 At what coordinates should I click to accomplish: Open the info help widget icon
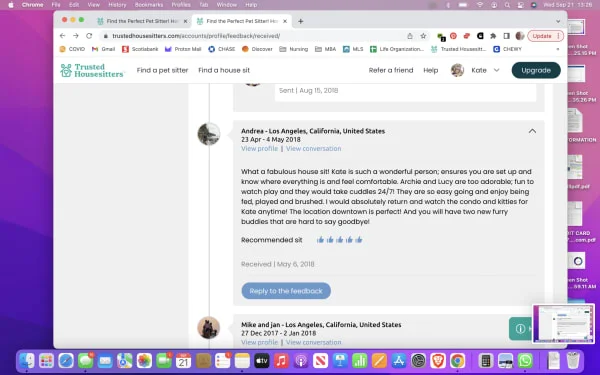(x=520, y=328)
